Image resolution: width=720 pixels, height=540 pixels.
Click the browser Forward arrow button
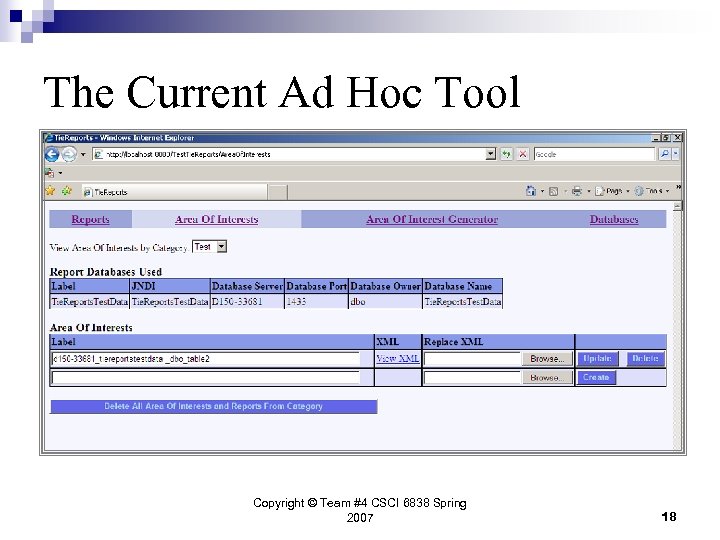coord(69,154)
